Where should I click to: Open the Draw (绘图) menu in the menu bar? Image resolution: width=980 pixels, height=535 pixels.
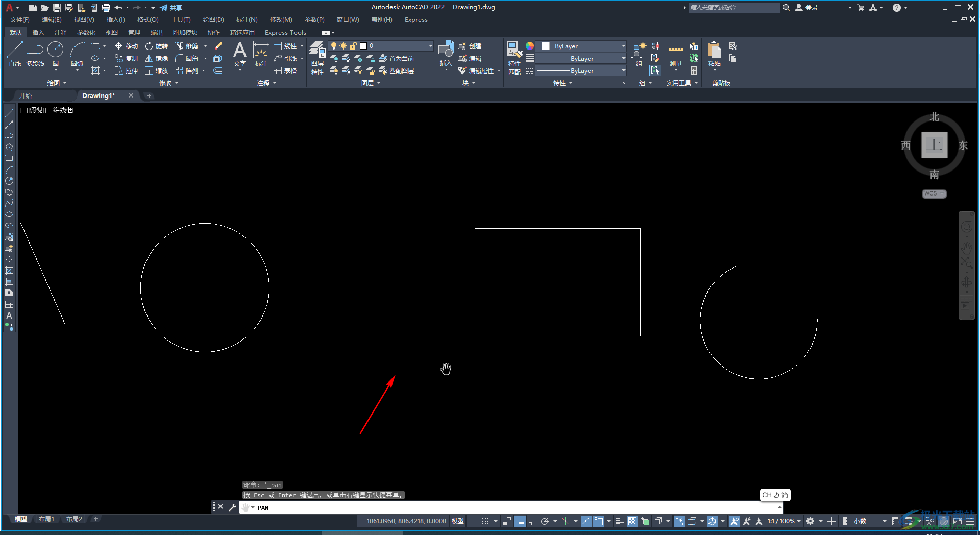[x=213, y=20]
